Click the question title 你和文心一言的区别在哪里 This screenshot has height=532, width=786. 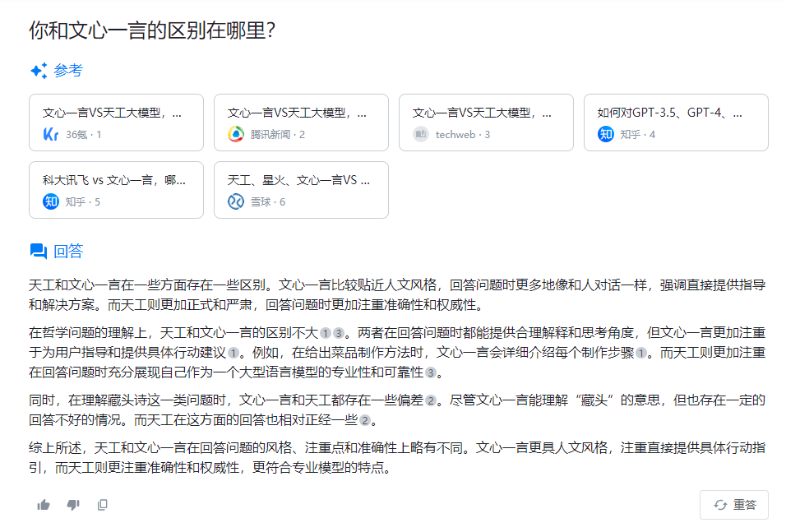point(152,30)
